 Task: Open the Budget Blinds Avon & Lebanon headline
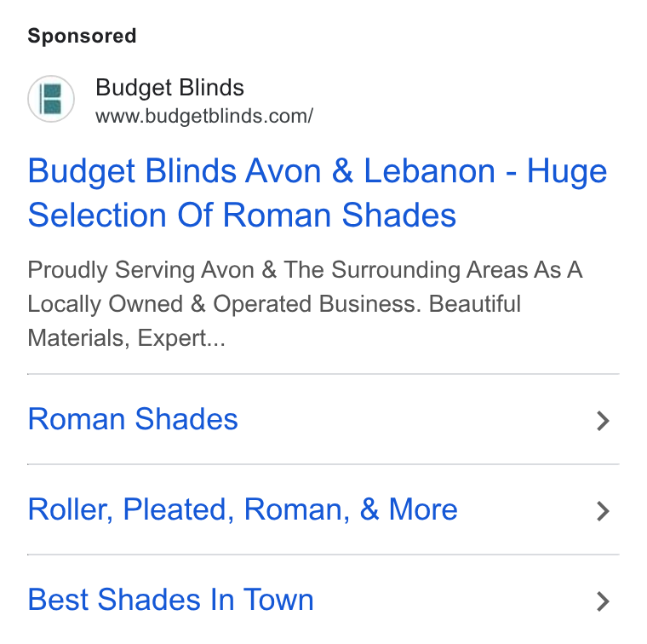[318, 193]
